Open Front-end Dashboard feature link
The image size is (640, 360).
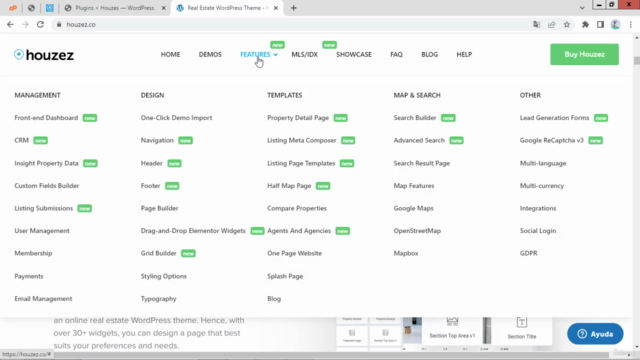pyautogui.click(x=46, y=118)
